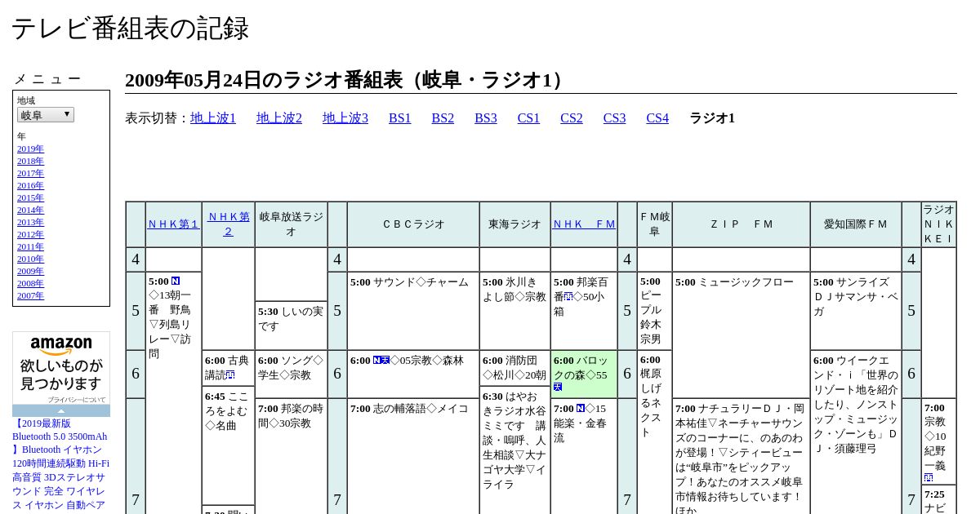Select the 5:00 ピープル 鈴木宗男 program
The height and width of the screenshot is (514, 980).
pos(654,311)
